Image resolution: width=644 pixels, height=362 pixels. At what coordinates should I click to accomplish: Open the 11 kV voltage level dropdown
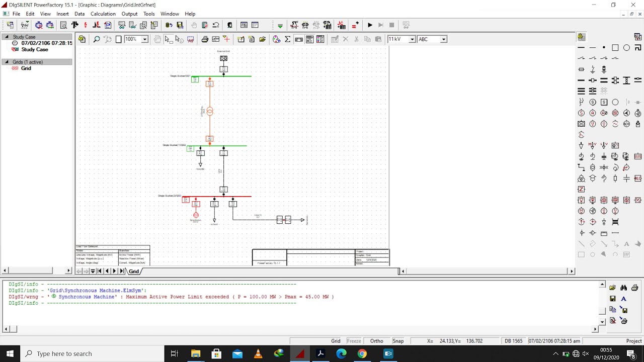pos(412,39)
